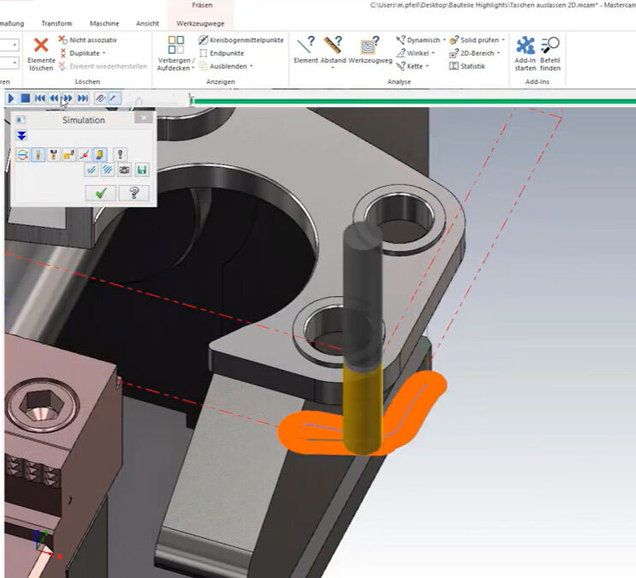Click the Anzeigen group label
Image resolution: width=636 pixels, height=578 pixels.
[220, 82]
